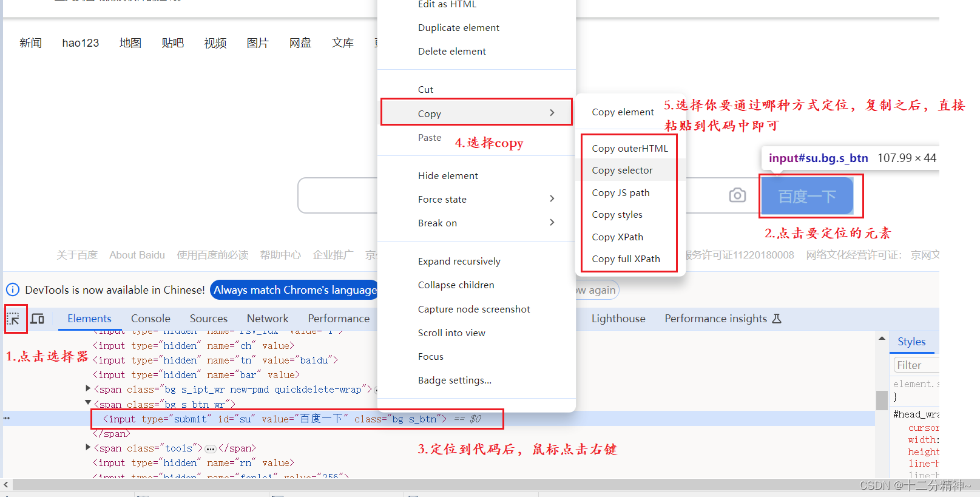Viewport: 980px width, 497px height.
Task: Expand the span bg s_ipt_wr node
Action: click(88, 388)
